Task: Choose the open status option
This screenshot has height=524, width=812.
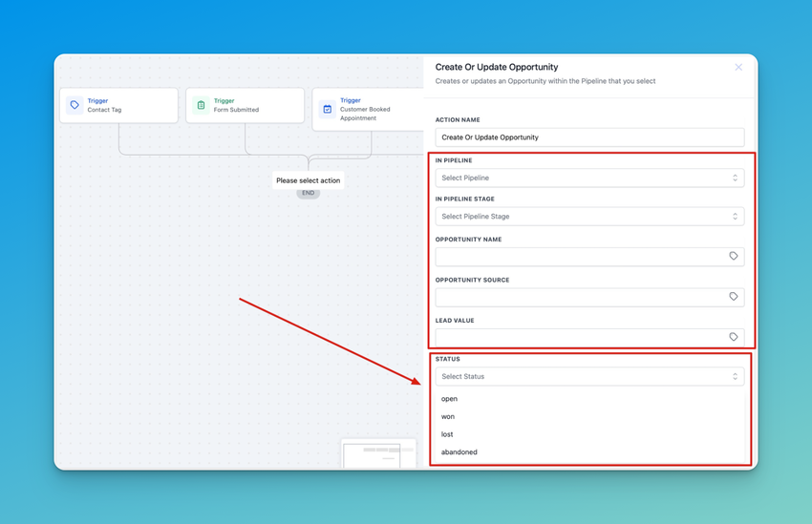Action: pyautogui.click(x=589, y=399)
